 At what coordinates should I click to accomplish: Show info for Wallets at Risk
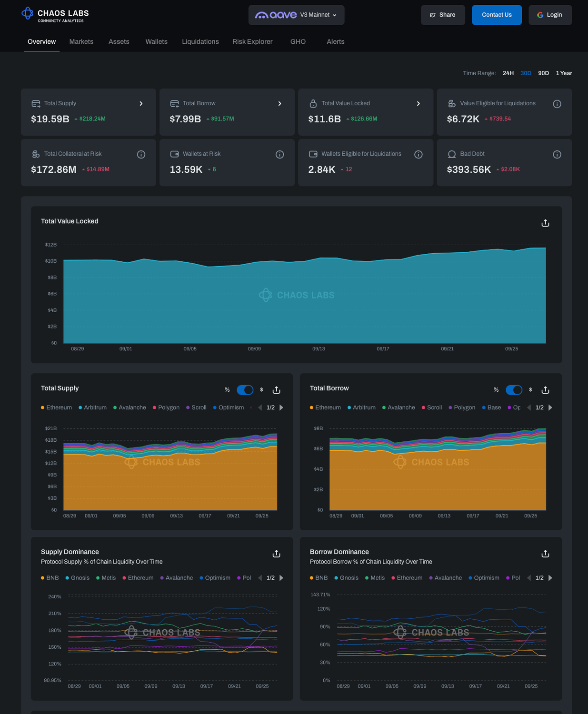279,155
